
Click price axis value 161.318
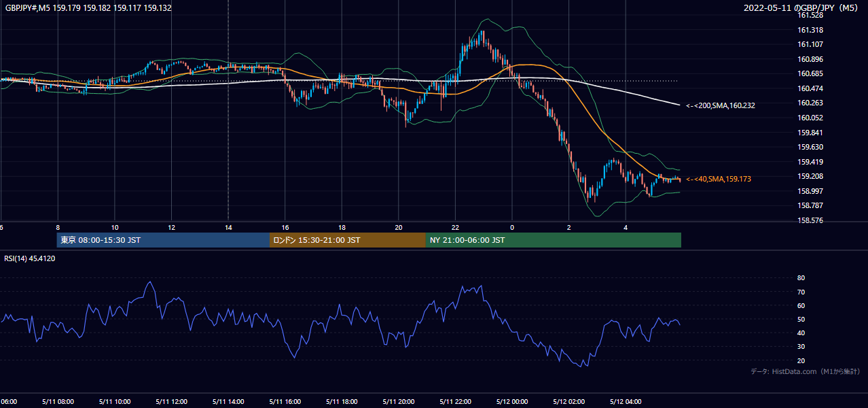(x=810, y=30)
